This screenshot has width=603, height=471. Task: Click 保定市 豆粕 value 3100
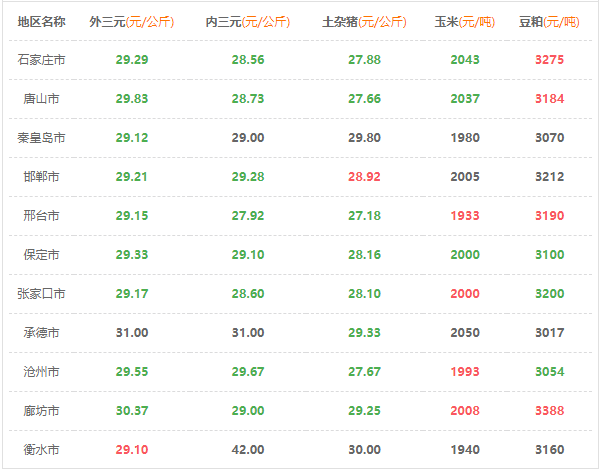tap(550, 255)
